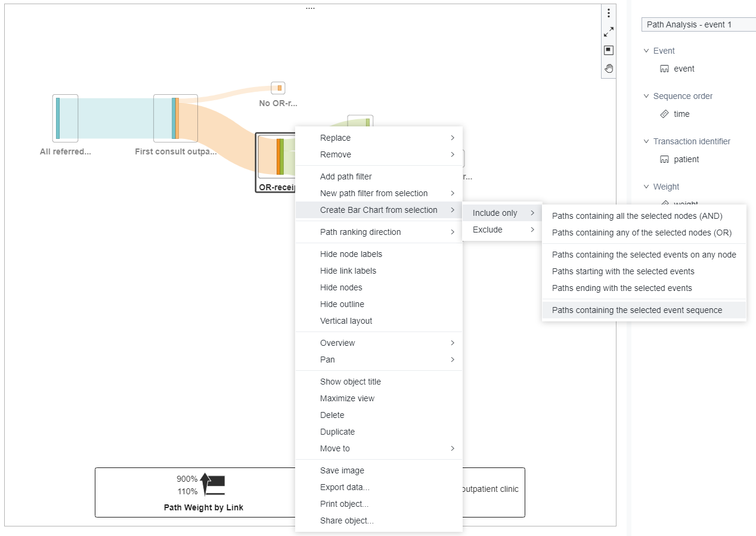Collapse the Sequence order section

tap(646, 96)
